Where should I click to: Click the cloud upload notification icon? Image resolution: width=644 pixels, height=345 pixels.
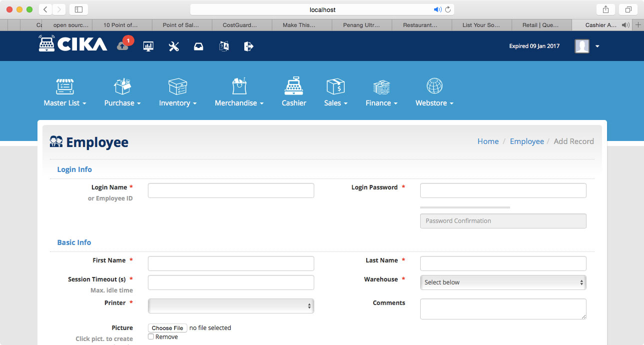(x=123, y=45)
